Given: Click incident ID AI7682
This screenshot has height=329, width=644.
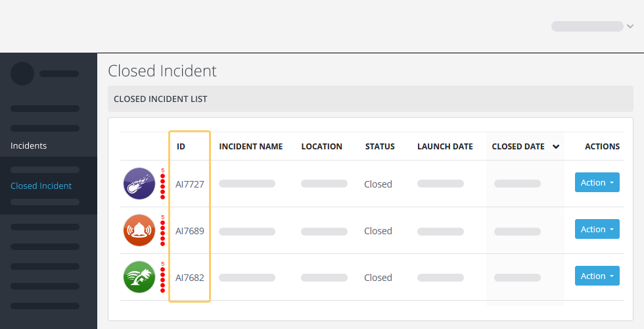Looking at the screenshot, I should pos(190,278).
